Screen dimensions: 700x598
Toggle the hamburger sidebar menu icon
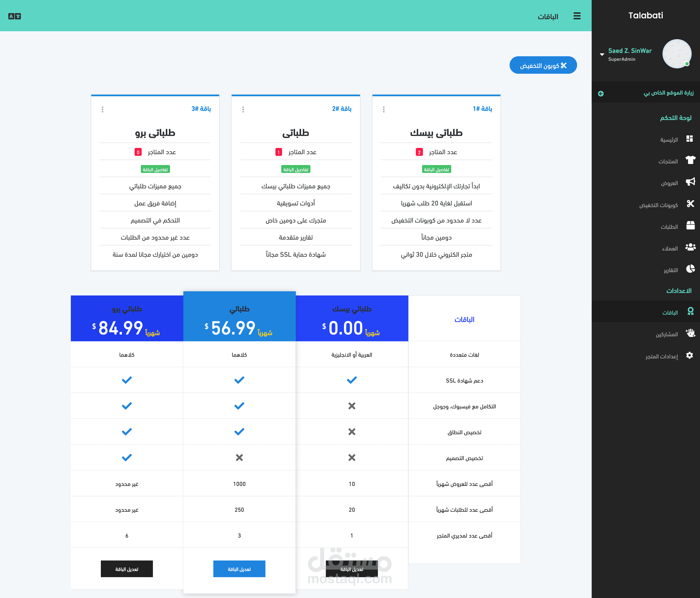(577, 16)
